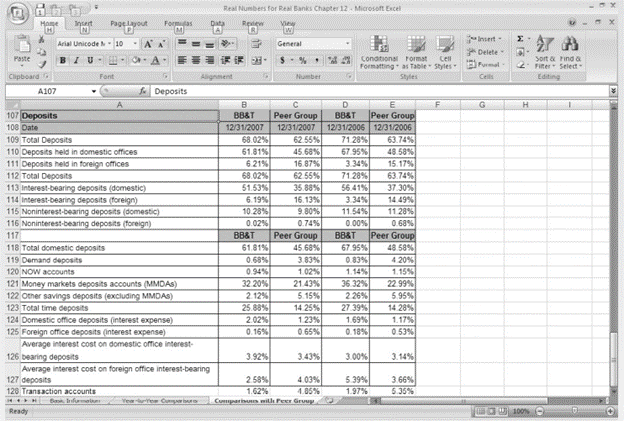Open Conditional Formatting menu
Image resolution: width=624 pixels, height=421 pixels.
[x=379, y=52]
